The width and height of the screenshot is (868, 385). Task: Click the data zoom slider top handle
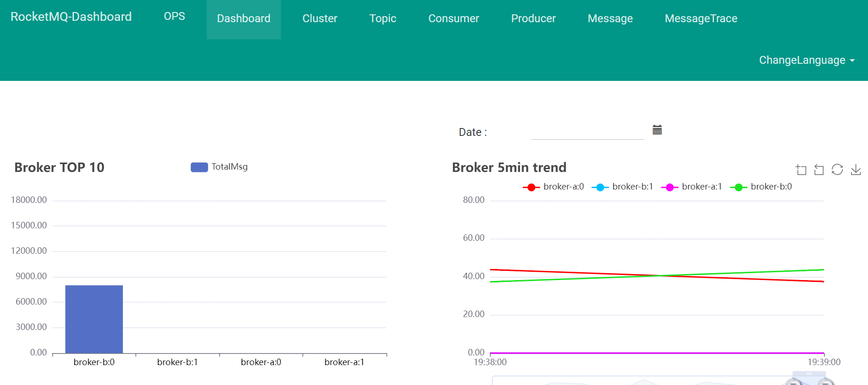point(809,373)
